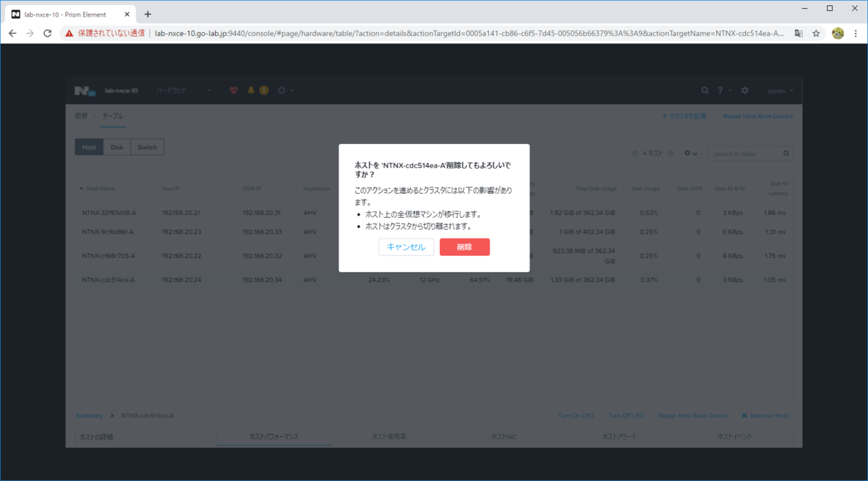
Task: Select the Host tab
Action: tap(89, 147)
